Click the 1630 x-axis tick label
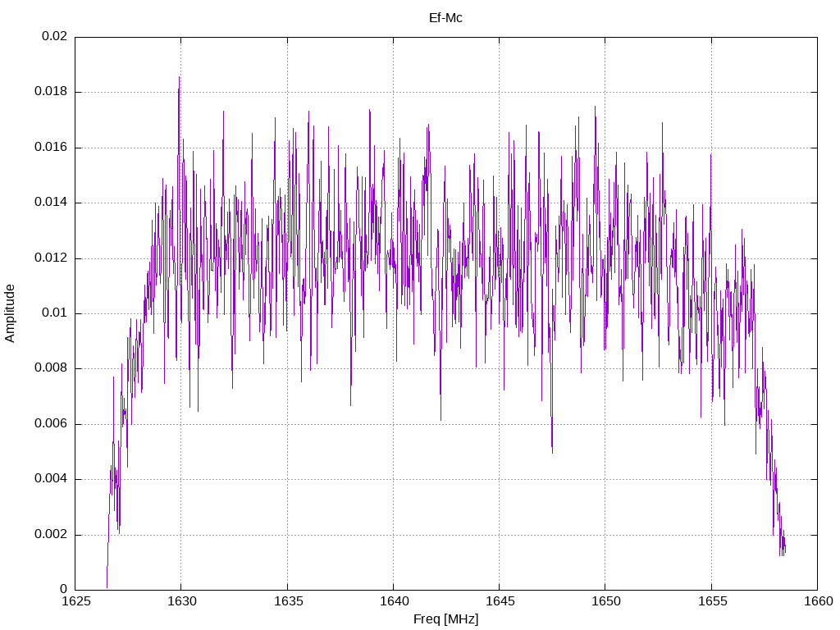Screen dimensions: 840x630 pyautogui.click(x=181, y=601)
